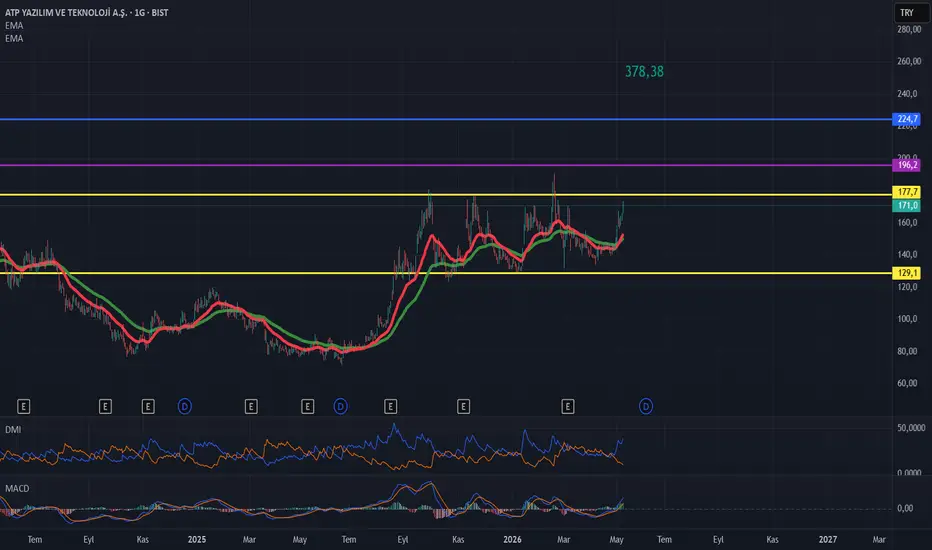The width and height of the screenshot is (932, 550).
Task: Open the earnings E marker above May 2025
Action: [x=307, y=407]
